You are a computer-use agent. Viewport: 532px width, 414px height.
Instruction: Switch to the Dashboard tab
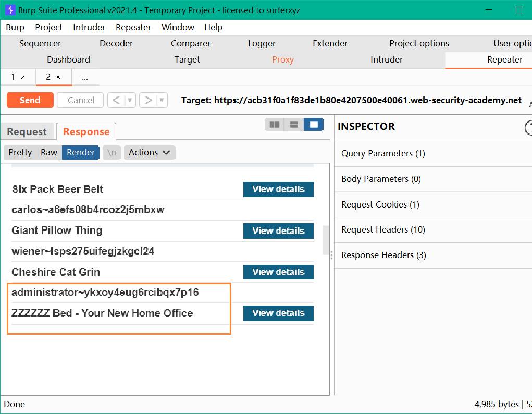click(69, 60)
